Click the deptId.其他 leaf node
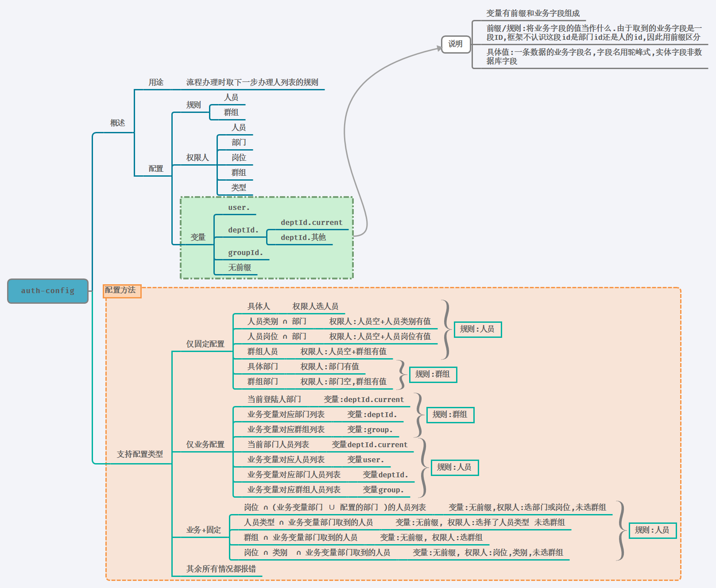716x588 pixels. coord(303,238)
